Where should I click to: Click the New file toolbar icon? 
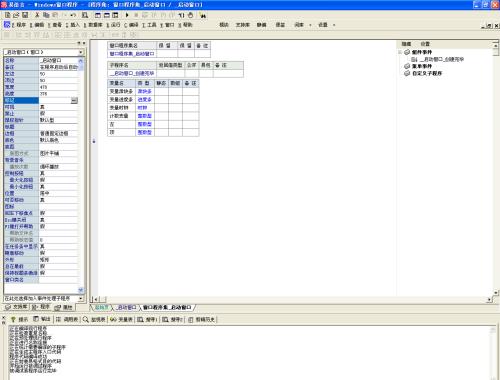point(8,15)
